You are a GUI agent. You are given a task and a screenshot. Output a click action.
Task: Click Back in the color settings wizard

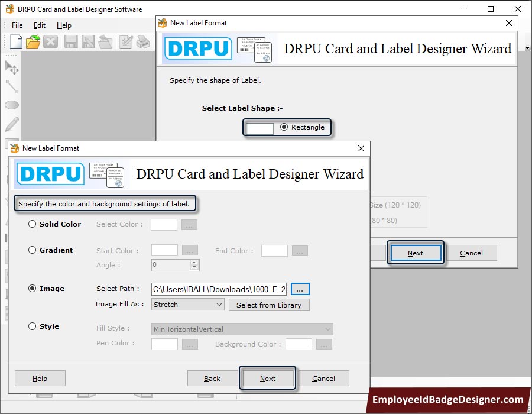click(212, 379)
